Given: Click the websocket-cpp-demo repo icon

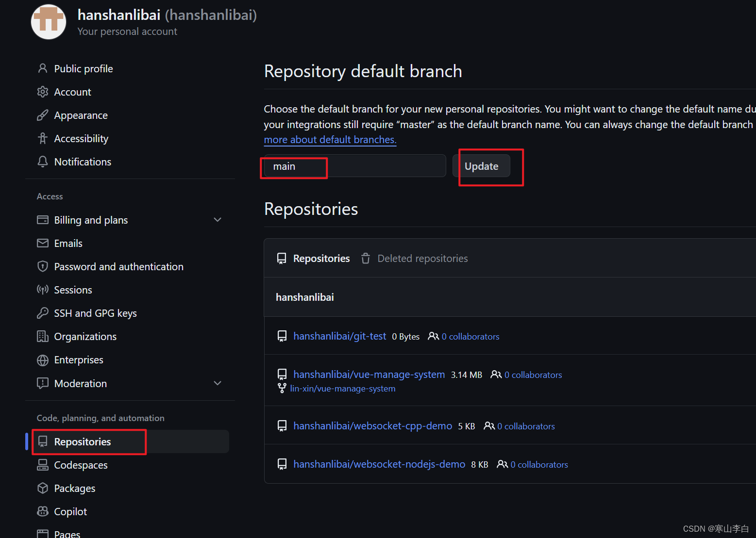Looking at the screenshot, I should [282, 426].
